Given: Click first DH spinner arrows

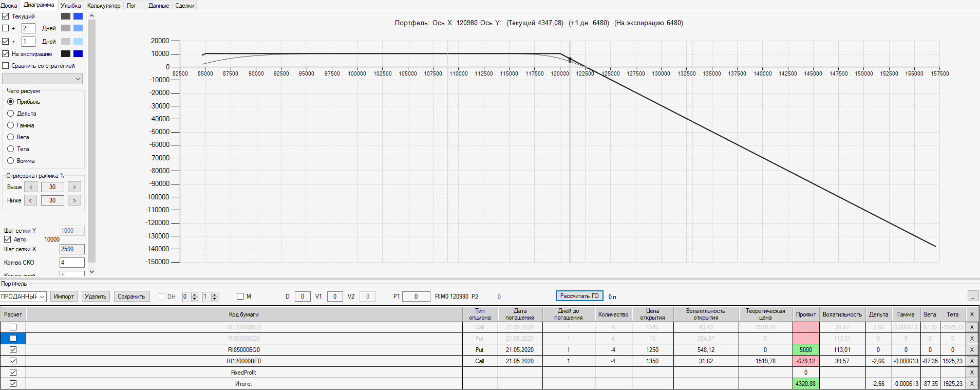Looking at the screenshot, I should click(195, 296).
